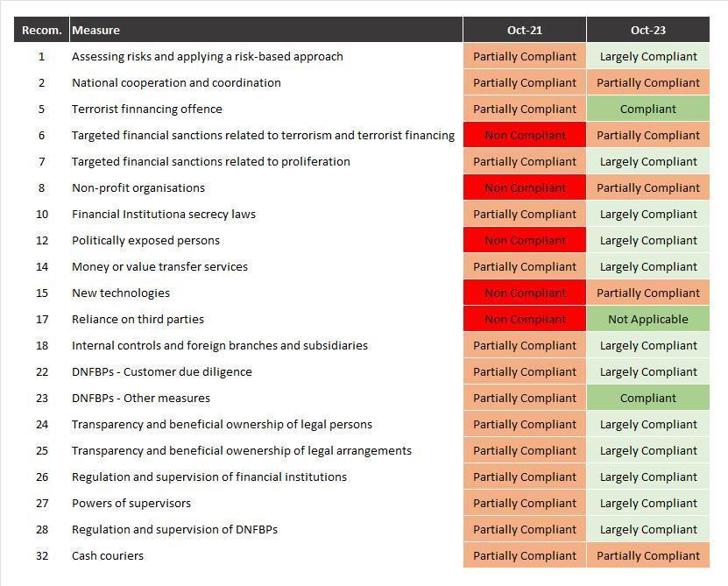The image size is (728, 586).
Task: Click recommendation number 32
Action: [41, 555]
